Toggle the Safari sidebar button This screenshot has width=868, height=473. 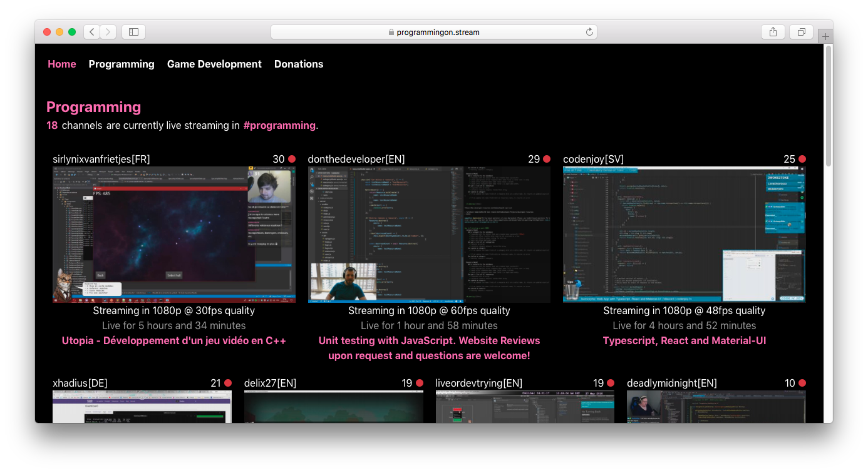[133, 32]
